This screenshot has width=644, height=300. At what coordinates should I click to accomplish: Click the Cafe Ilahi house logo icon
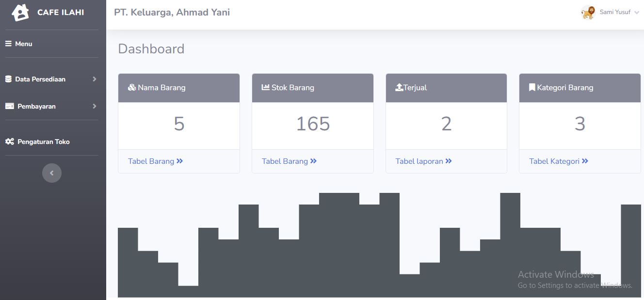click(20, 13)
